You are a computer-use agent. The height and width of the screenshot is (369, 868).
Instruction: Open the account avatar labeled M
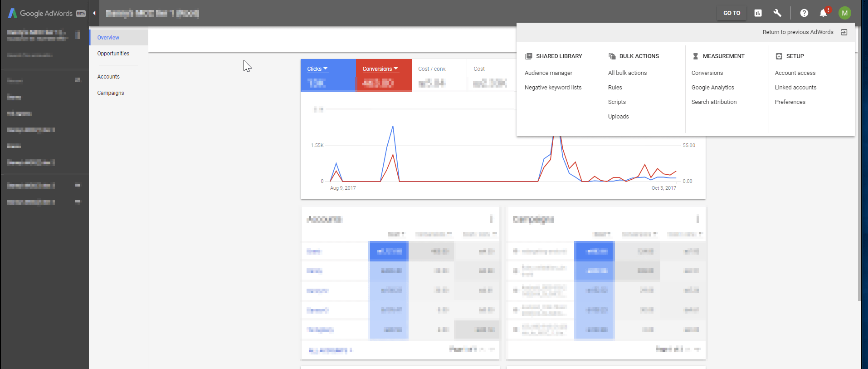[844, 13]
